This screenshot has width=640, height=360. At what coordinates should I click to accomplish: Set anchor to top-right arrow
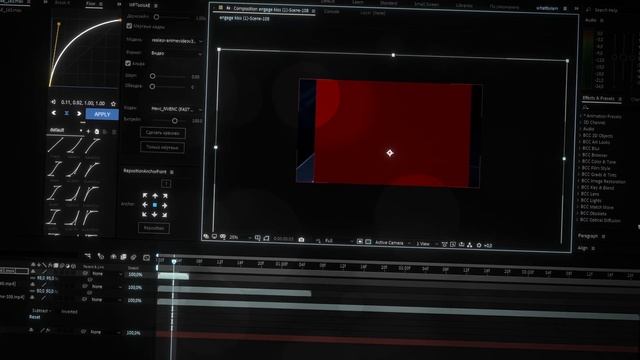click(x=165, y=196)
